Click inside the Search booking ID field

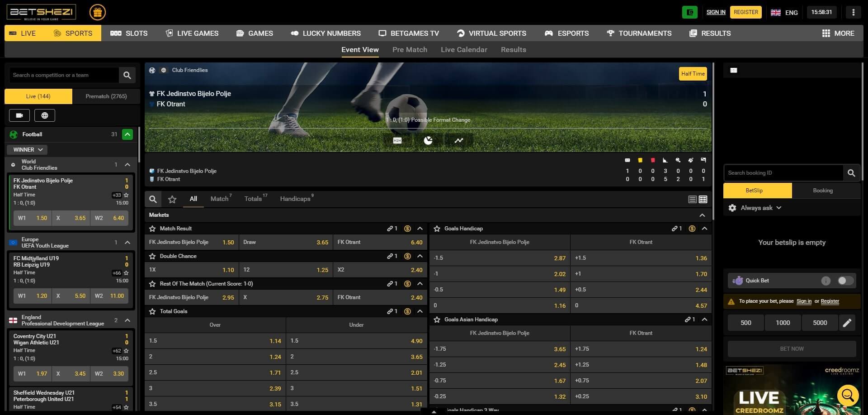click(x=782, y=172)
